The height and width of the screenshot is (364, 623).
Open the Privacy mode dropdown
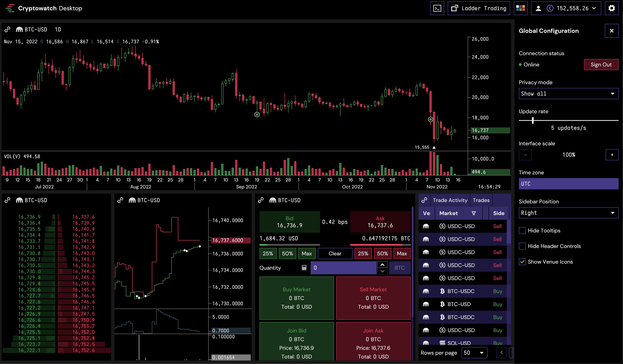pyautogui.click(x=568, y=94)
